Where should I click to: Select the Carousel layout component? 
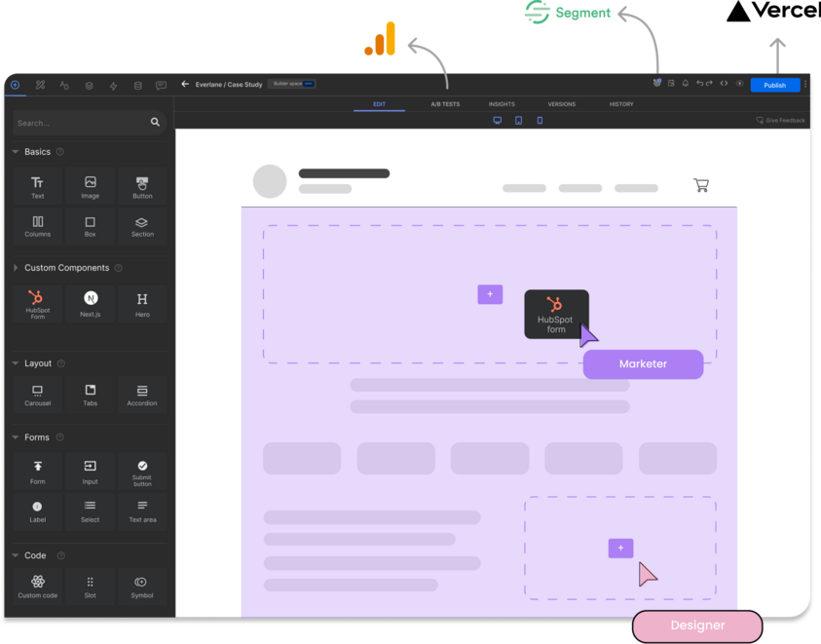tap(38, 396)
